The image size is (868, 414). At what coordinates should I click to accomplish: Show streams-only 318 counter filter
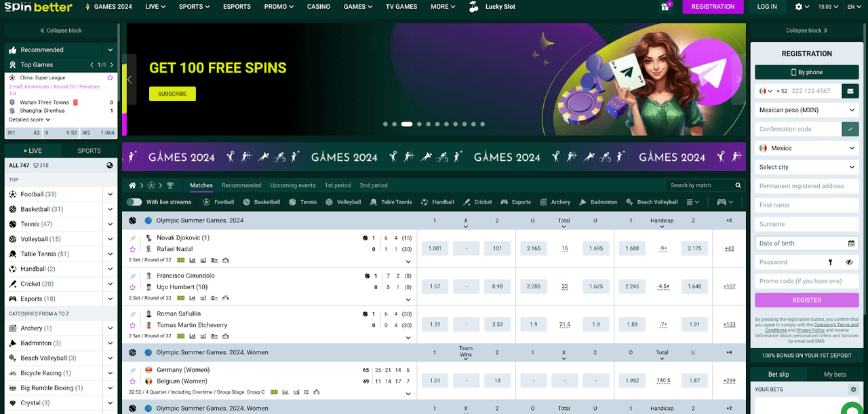tap(41, 166)
